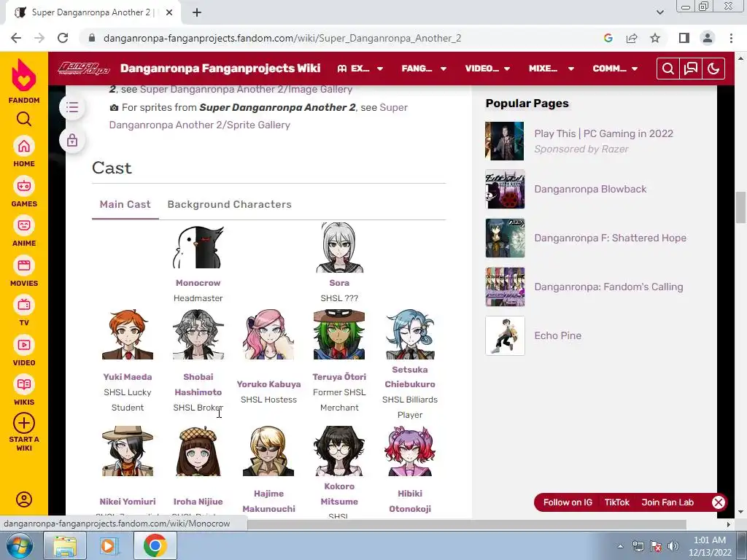Screen dimensions: 747x560
Task: Open media player from taskbar
Action: [108, 546]
